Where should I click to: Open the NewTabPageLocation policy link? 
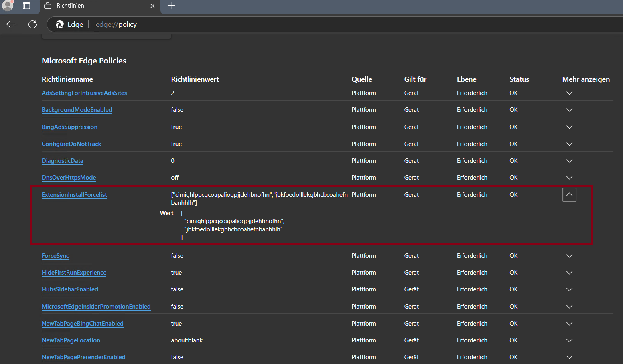pyautogui.click(x=71, y=340)
